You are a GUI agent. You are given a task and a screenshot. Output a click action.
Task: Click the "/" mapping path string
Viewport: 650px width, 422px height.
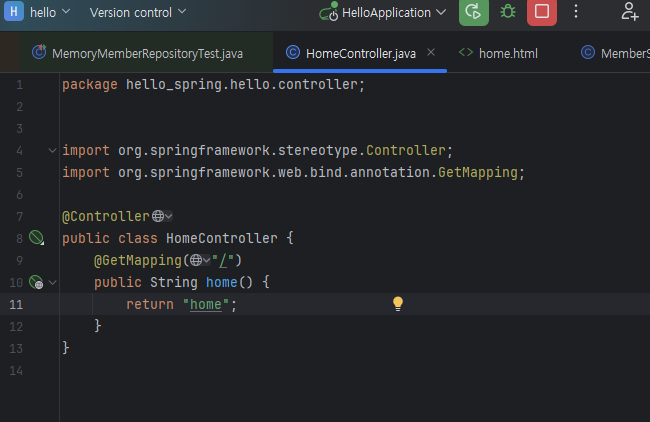coord(223,260)
